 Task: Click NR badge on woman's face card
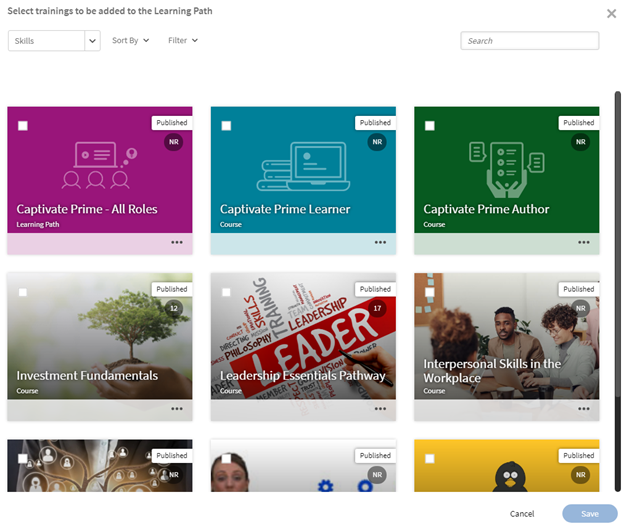(x=377, y=475)
